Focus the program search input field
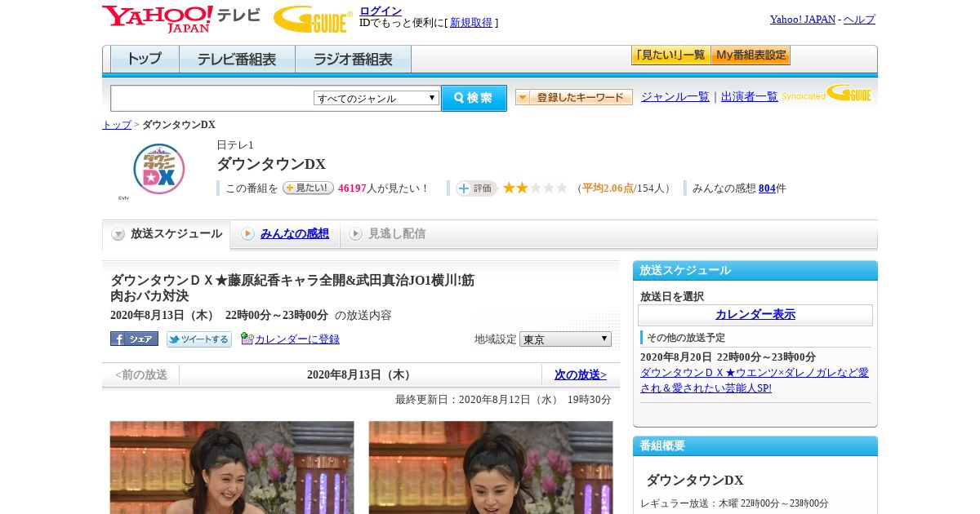 pos(212,98)
